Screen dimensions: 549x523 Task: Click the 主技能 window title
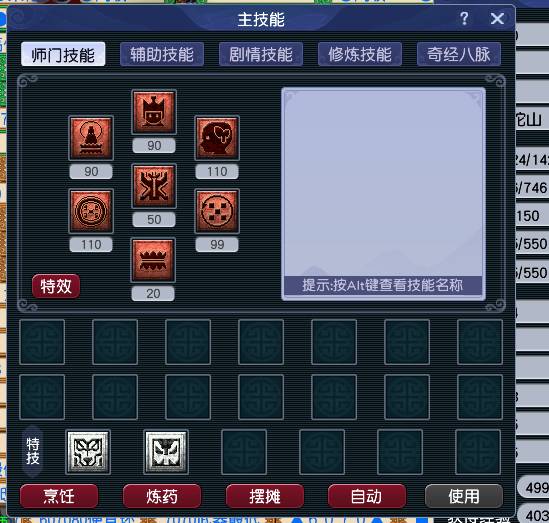[261, 19]
